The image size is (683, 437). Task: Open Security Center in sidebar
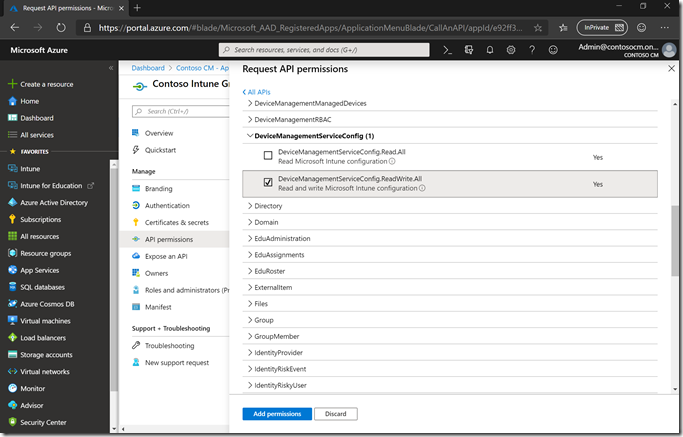click(x=43, y=422)
